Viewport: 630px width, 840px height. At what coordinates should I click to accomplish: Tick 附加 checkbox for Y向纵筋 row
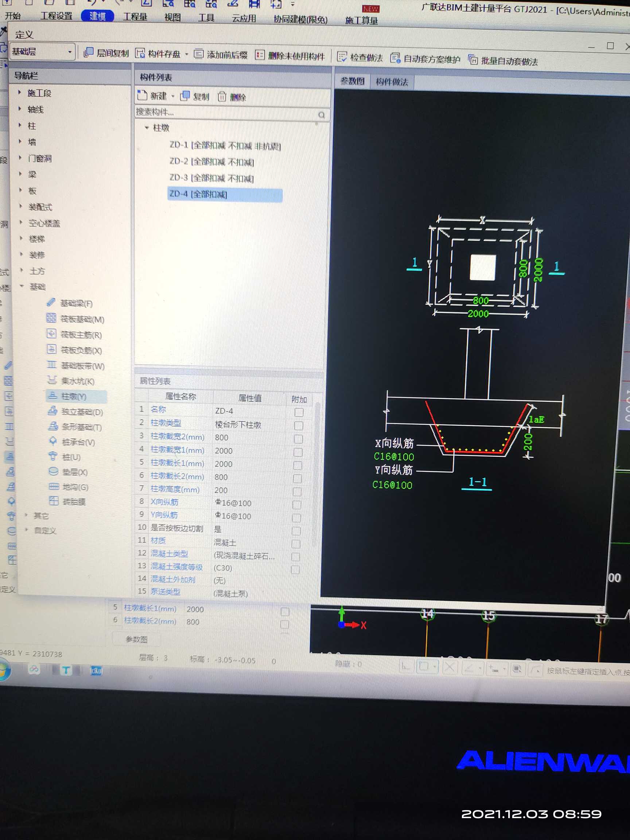(x=296, y=518)
